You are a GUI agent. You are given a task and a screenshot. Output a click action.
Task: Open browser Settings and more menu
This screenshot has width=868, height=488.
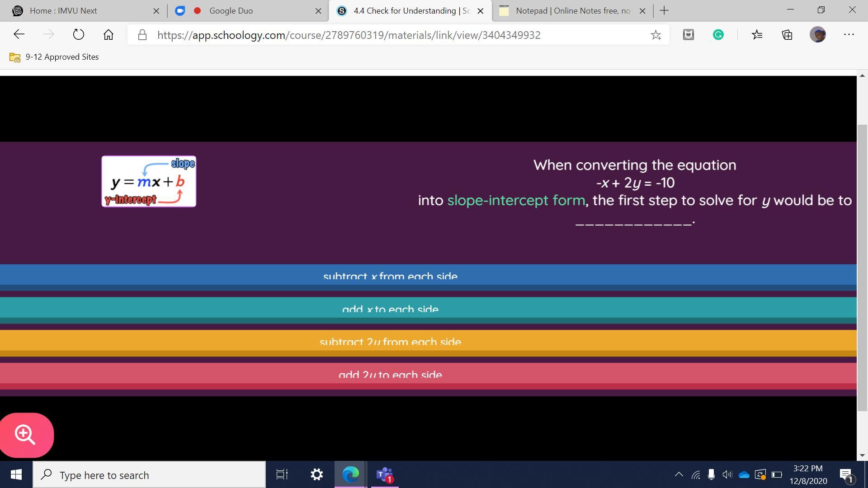[x=849, y=35]
